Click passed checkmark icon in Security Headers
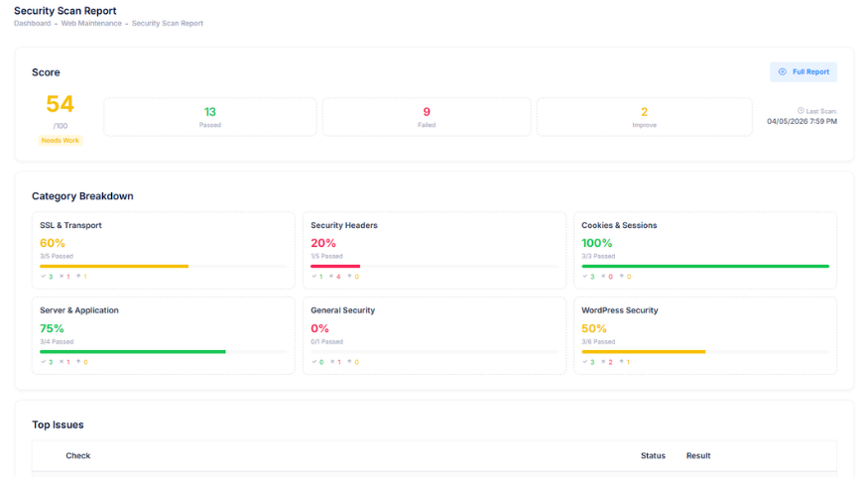 pos(313,276)
